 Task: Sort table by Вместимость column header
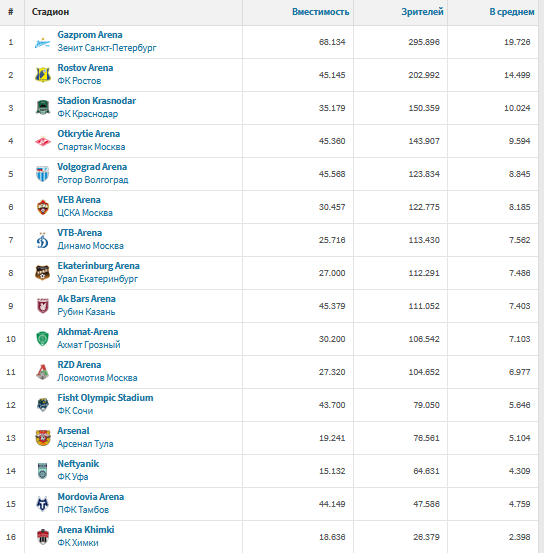coord(320,12)
